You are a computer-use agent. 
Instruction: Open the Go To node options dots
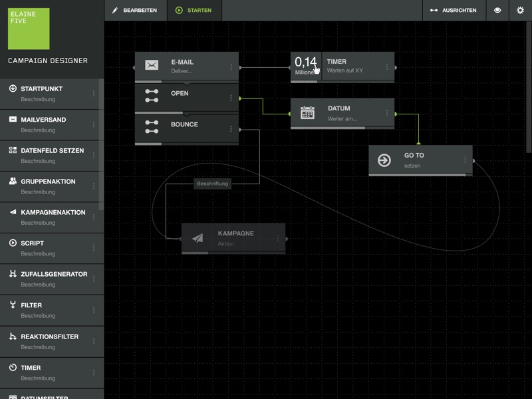pyautogui.click(x=465, y=160)
